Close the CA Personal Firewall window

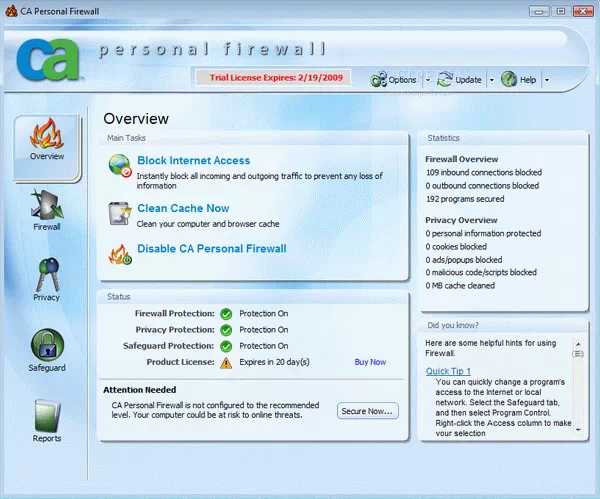point(583,11)
